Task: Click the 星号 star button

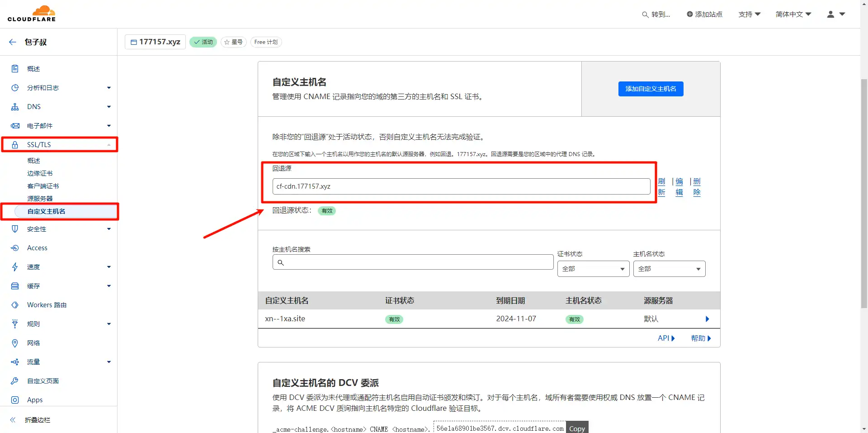Action: (233, 42)
